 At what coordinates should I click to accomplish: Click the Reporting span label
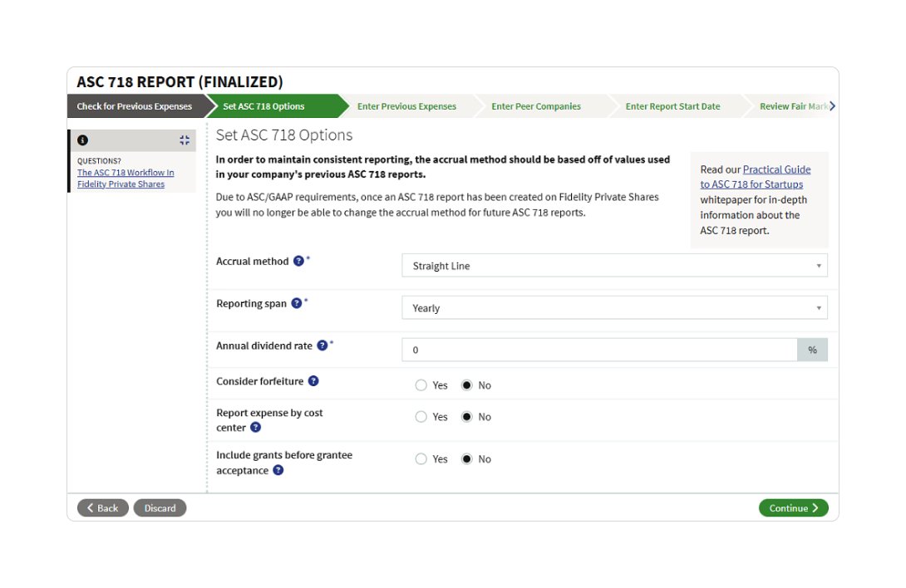(x=251, y=304)
